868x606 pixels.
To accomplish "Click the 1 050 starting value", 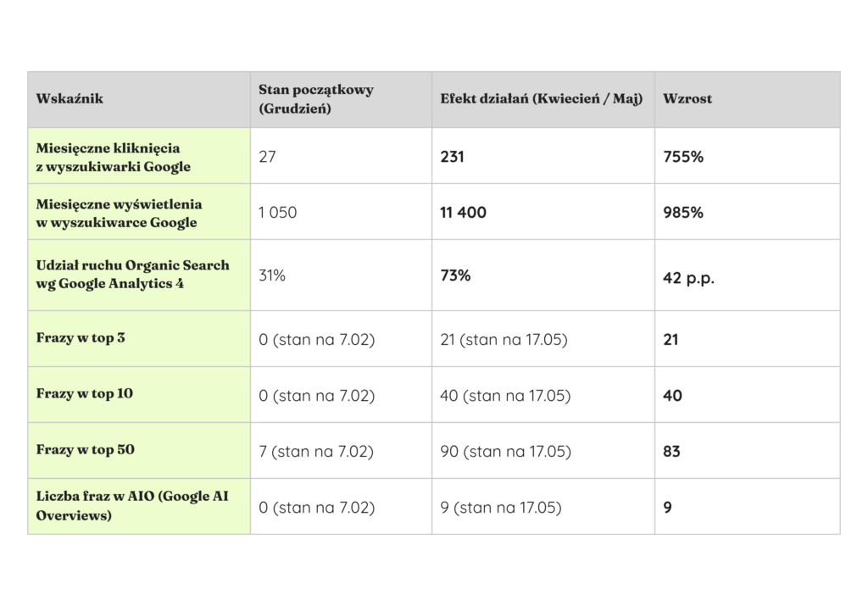I will (x=278, y=213).
